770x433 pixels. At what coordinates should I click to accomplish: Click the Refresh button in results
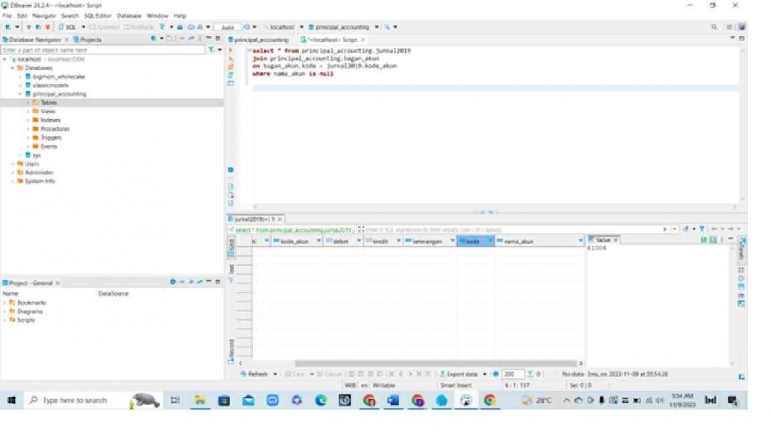coord(254,374)
